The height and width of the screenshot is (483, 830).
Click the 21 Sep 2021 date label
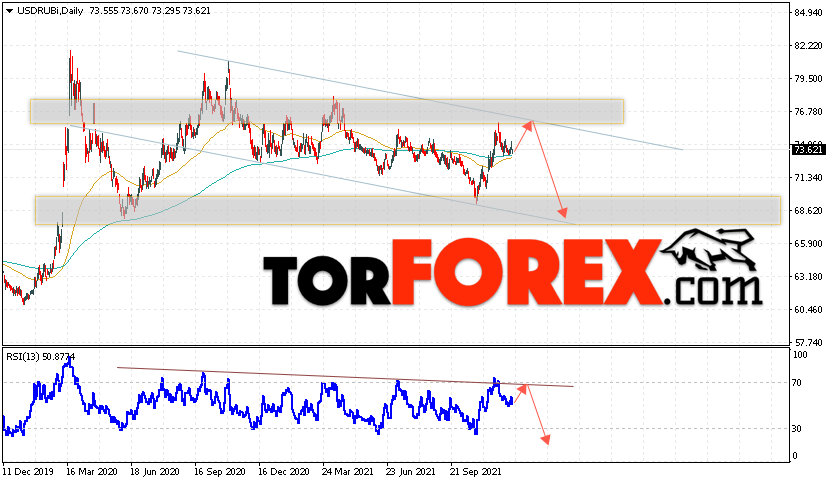click(475, 471)
